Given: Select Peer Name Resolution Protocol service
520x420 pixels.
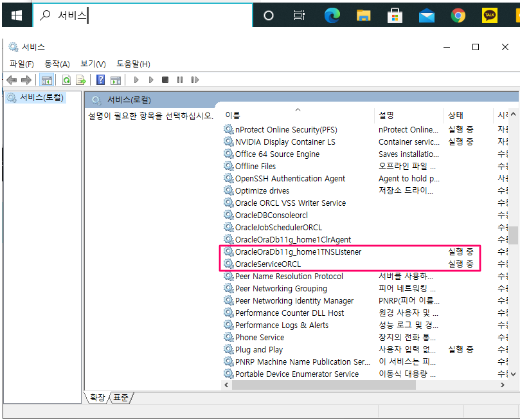Looking at the screenshot, I should tap(289, 277).
